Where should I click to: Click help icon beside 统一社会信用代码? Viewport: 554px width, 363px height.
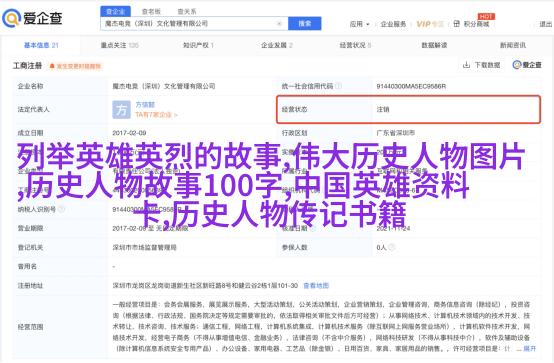coord(338,86)
